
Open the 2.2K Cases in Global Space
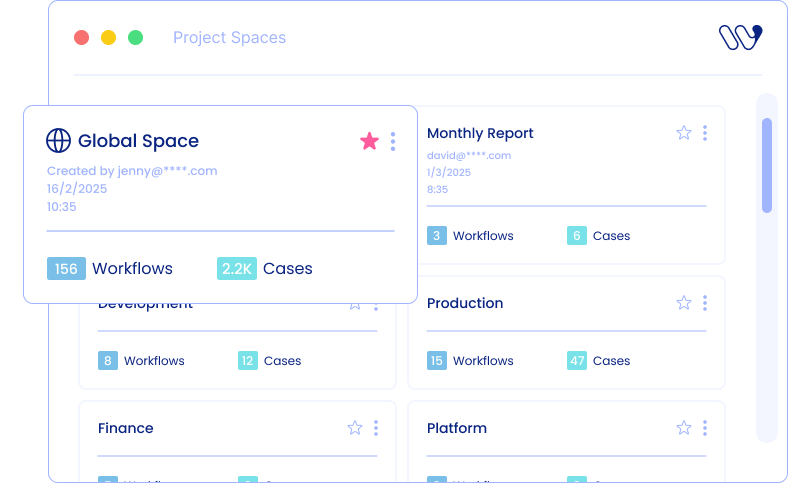point(237,268)
